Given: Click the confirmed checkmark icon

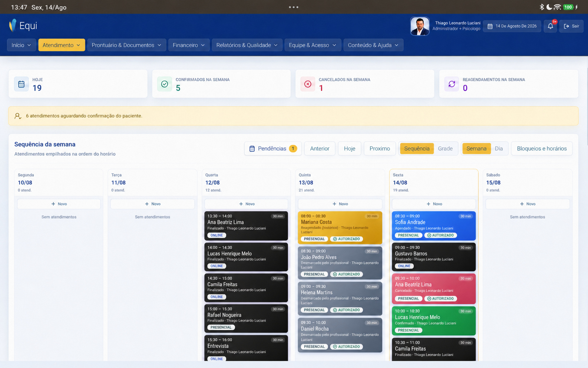Looking at the screenshot, I should pyautogui.click(x=165, y=84).
